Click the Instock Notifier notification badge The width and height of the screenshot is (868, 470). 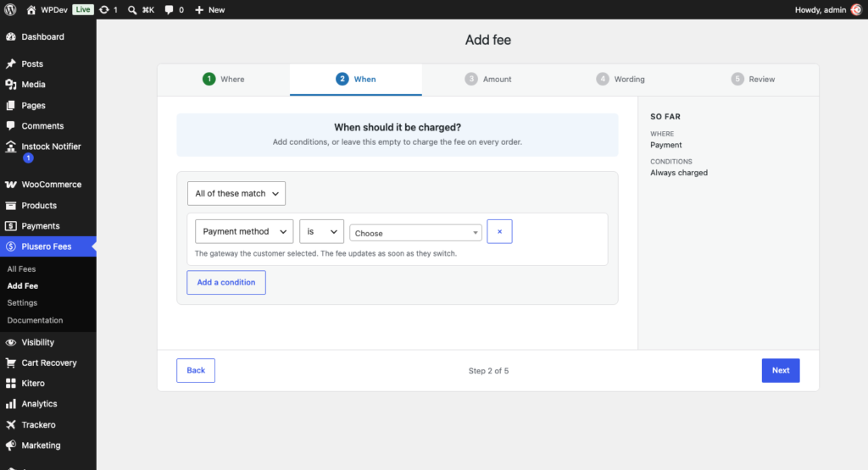[x=28, y=158]
